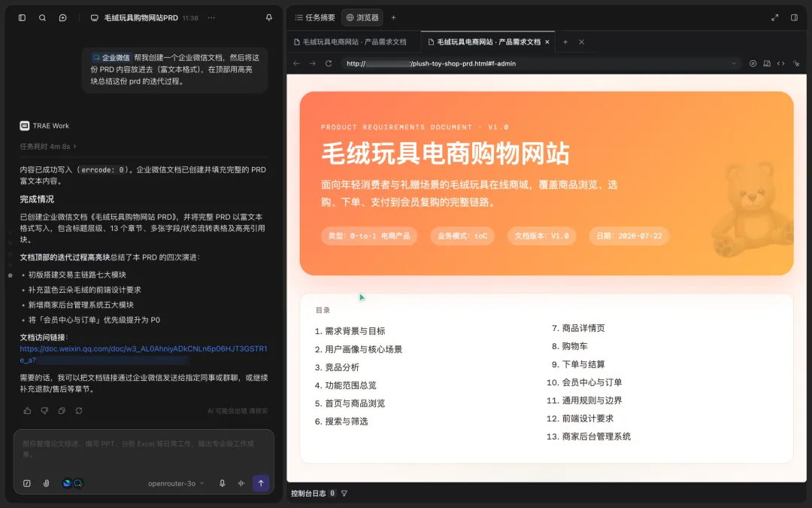Image resolution: width=812 pixels, height=508 pixels.
Task: Expand the address bar history chevron
Action: pyautogui.click(x=734, y=63)
